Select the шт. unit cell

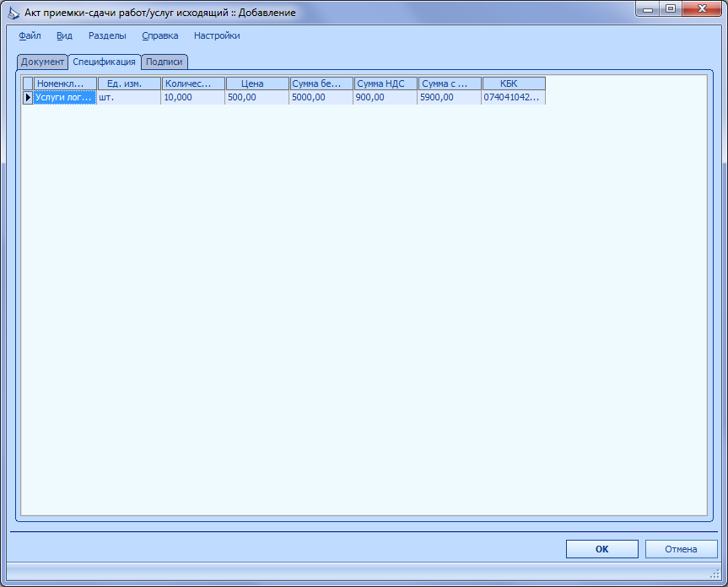click(129, 98)
